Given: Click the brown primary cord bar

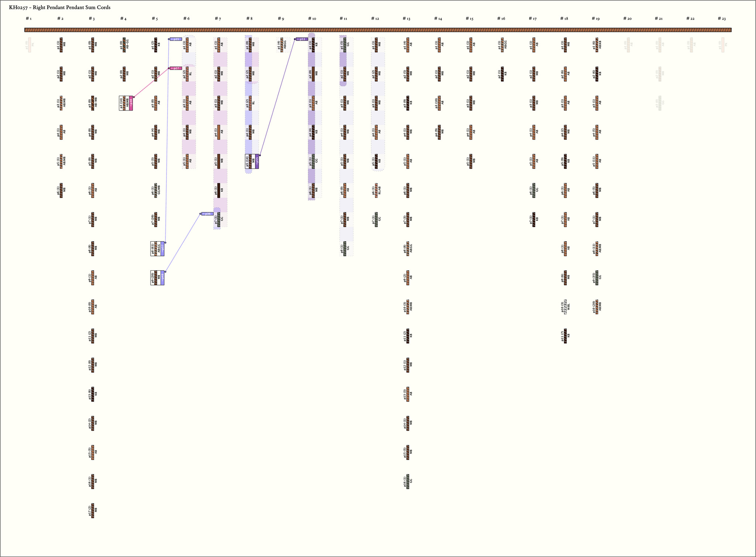Looking at the screenshot, I should pos(378,30).
